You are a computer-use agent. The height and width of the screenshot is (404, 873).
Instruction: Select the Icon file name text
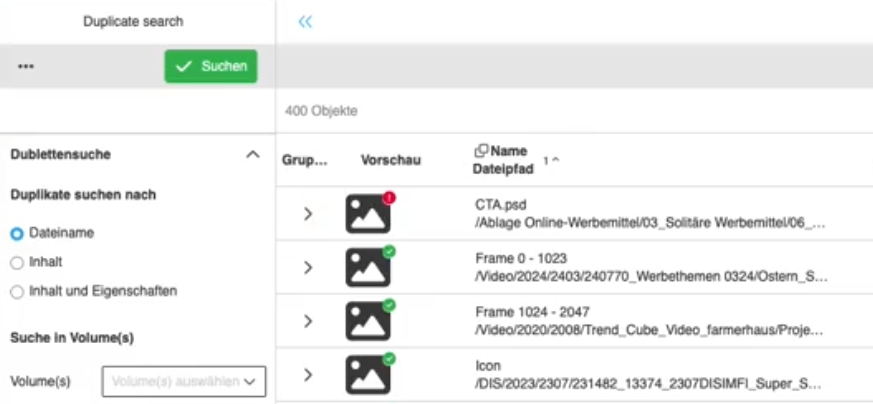tap(488, 366)
